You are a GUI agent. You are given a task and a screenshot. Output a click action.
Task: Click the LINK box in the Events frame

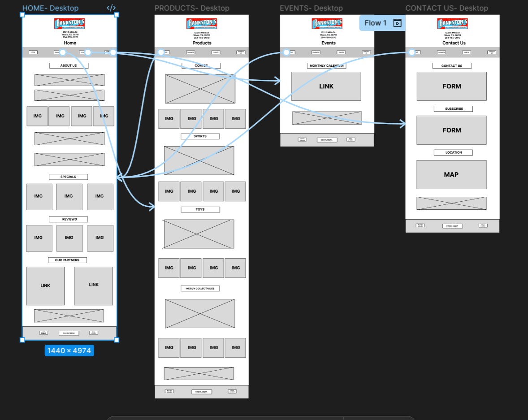click(x=326, y=86)
